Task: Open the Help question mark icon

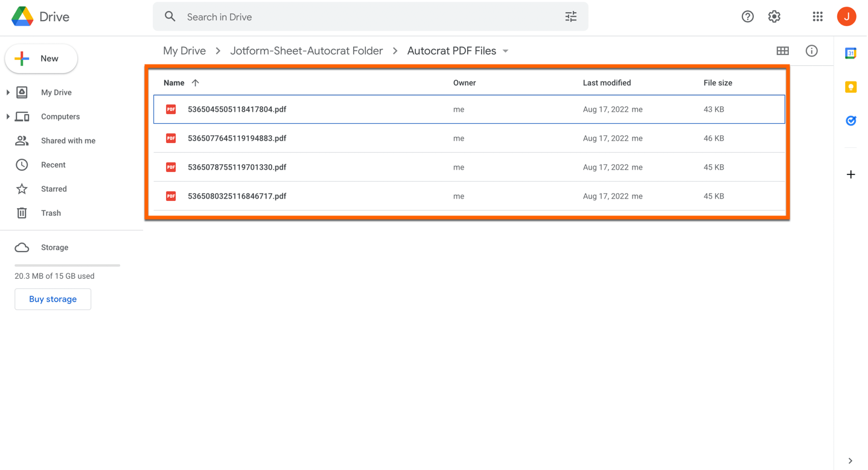Action: coord(747,17)
